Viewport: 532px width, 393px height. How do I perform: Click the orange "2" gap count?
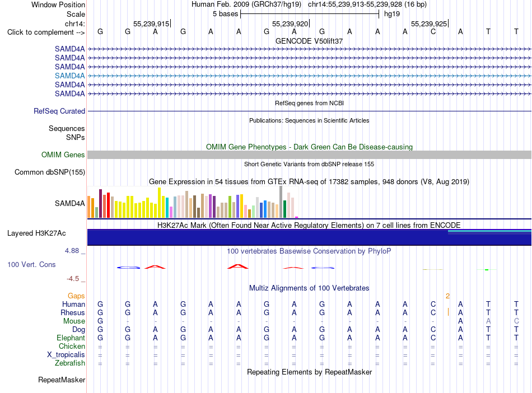447,296
